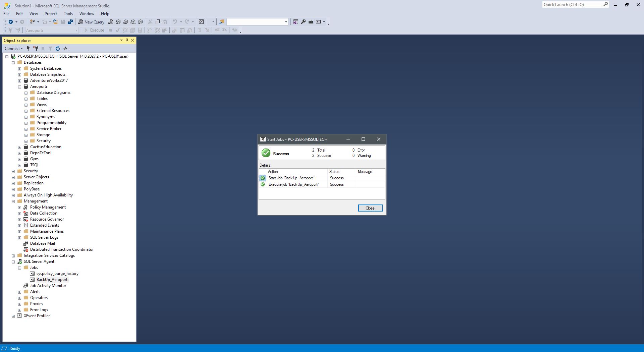644x352 pixels.
Task: Open a DMX query
Action: pyautogui.click(x=125, y=22)
